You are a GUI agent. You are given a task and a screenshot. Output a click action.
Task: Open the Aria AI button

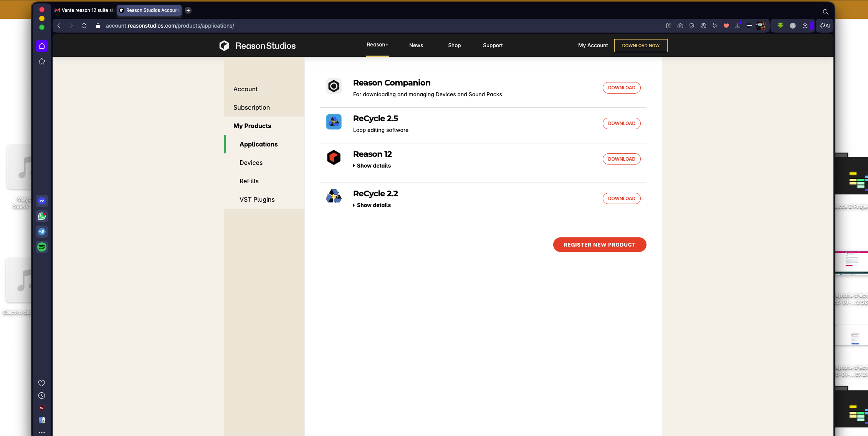point(825,26)
